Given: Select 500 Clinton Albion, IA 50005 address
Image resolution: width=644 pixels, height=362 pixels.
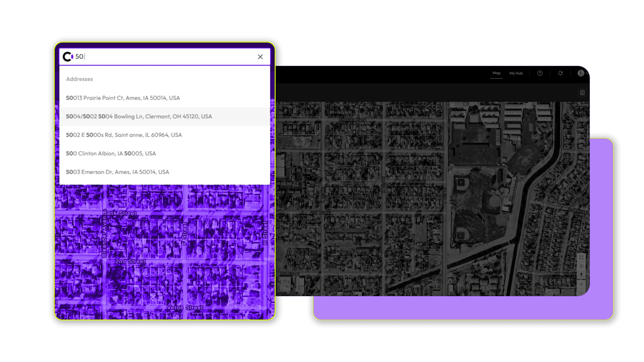Looking at the screenshot, I should [165, 153].
